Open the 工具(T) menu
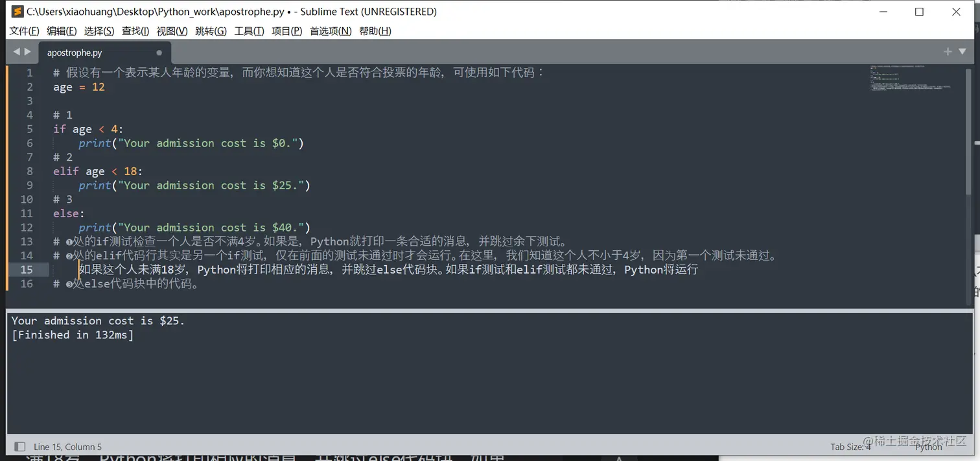The height and width of the screenshot is (461, 980). coord(249,31)
